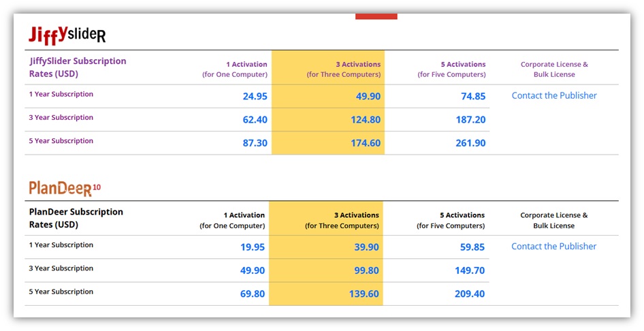Click the highlighted 39.90 PlanDeer price
644x331 pixels.
point(366,247)
